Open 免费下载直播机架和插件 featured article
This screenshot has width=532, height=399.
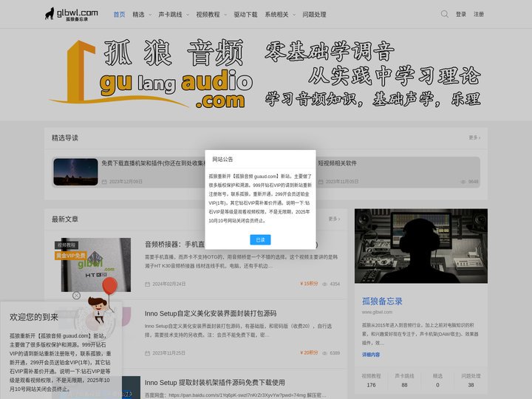point(154,163)
